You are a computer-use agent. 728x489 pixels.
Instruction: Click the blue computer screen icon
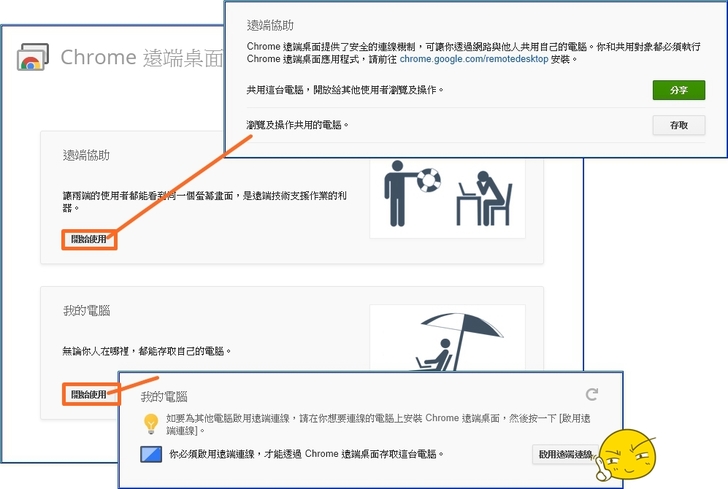pos(151,454)
